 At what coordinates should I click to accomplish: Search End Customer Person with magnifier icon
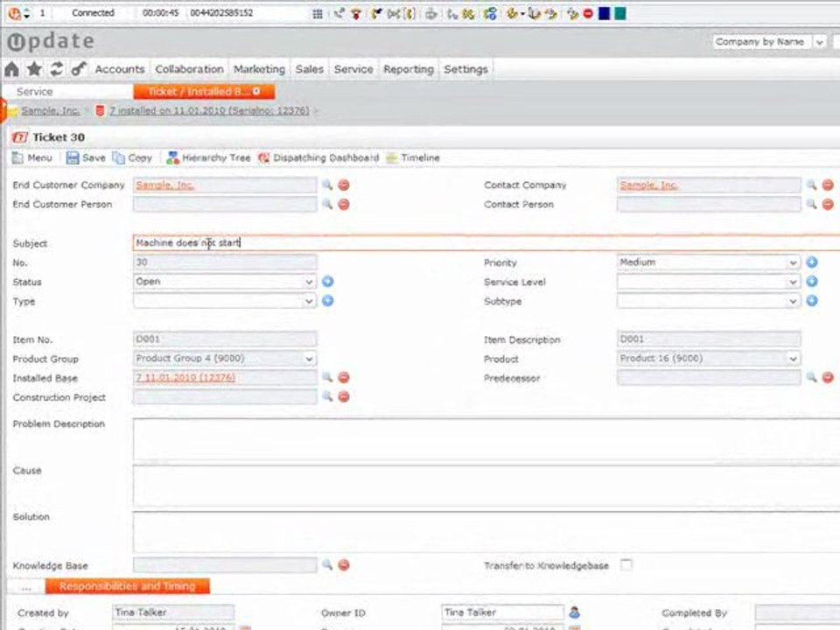point(327,204)
